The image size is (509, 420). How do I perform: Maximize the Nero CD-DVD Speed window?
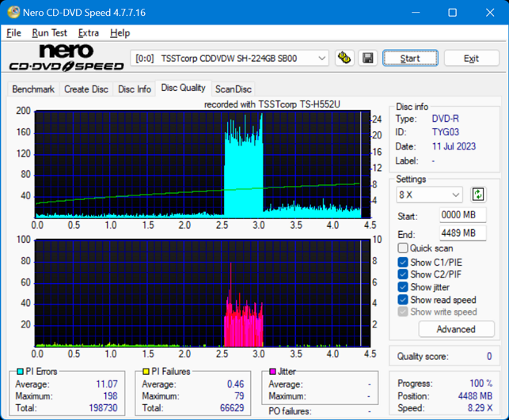pyautogui.click(x=452, y=13)
